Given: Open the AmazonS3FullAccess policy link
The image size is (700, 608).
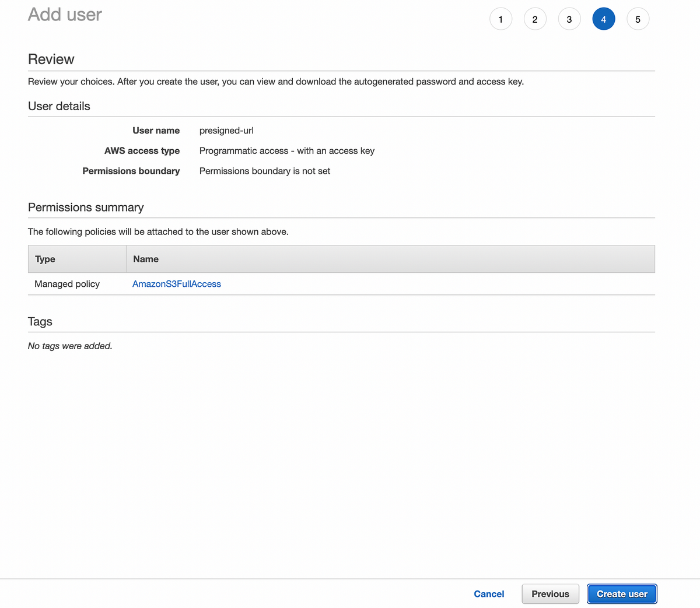Looking at the screenshot, I should pos(177,284).
